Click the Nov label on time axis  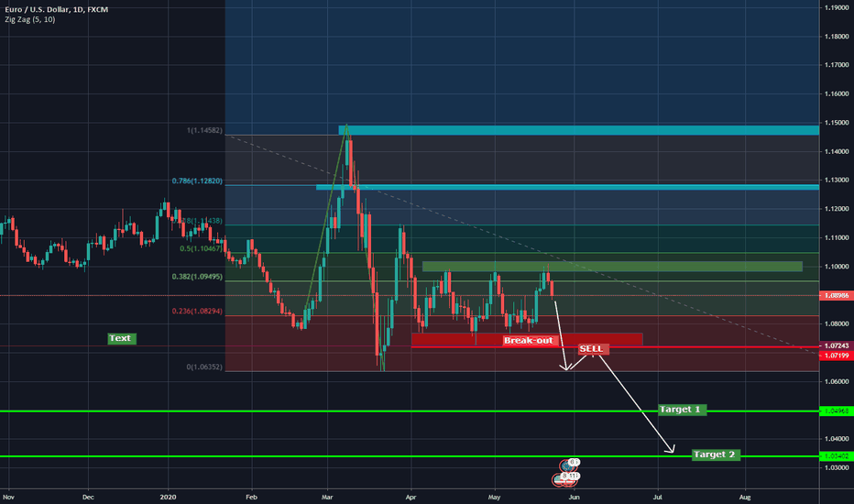coord(8,497)
